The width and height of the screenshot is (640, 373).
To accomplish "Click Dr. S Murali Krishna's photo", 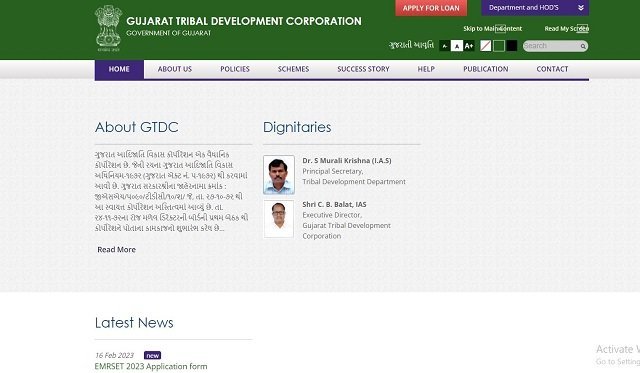I will pyautogui.click(x=279, y=175).
